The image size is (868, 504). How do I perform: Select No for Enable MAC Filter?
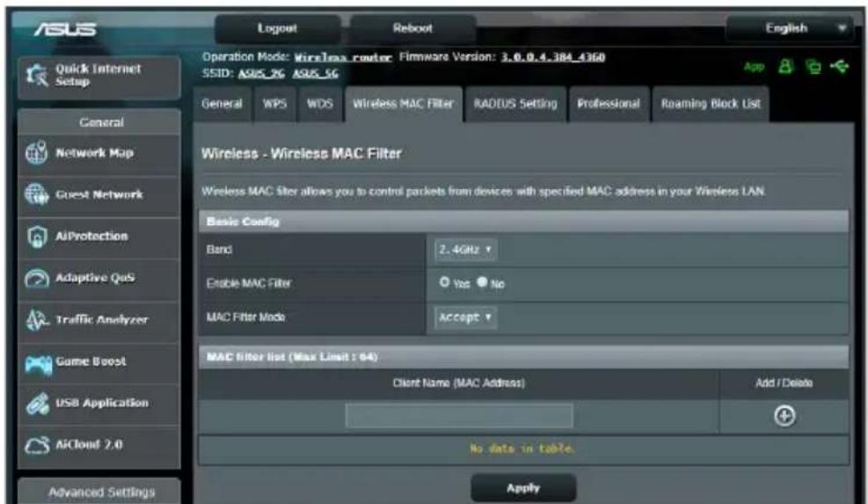coord(482,282)
